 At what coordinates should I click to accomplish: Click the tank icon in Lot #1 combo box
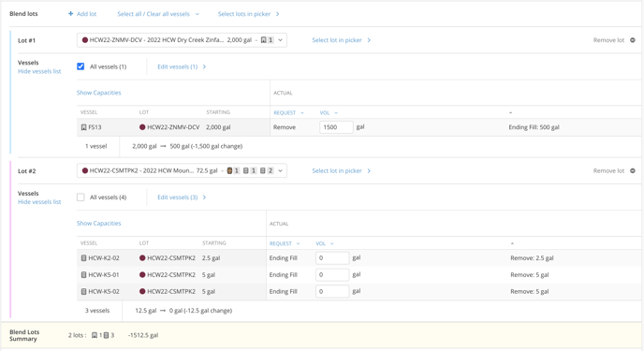tap(264, 40)
